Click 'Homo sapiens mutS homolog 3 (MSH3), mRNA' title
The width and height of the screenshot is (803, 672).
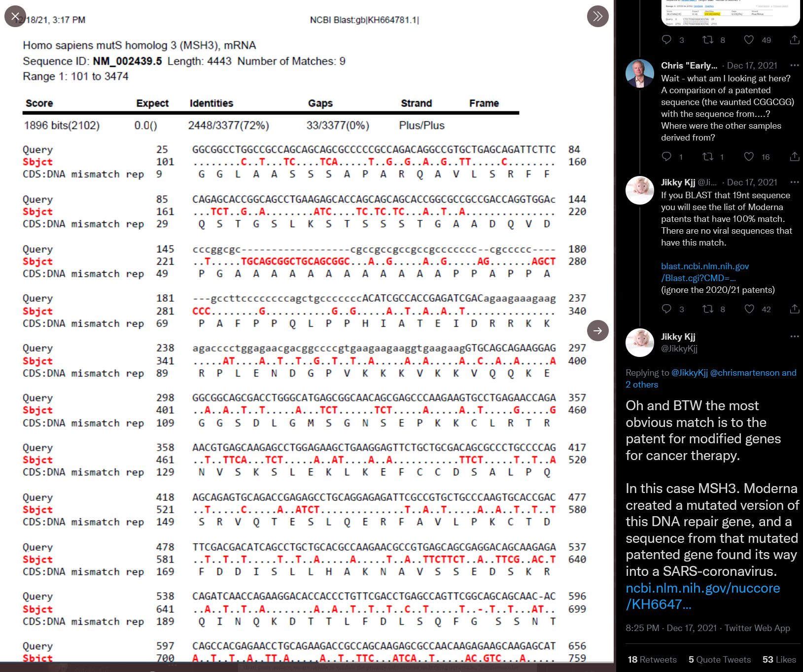pos(140,45)
